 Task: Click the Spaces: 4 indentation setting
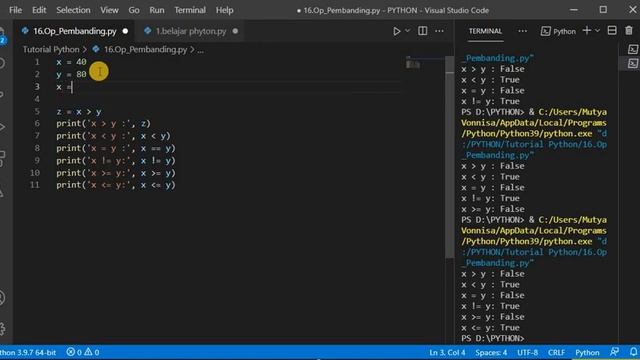point(491,352)
